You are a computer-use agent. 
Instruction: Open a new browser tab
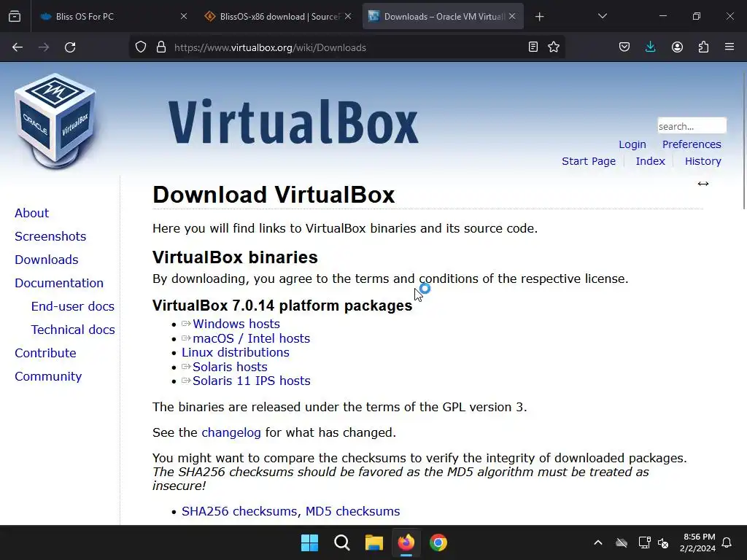point(539,17)
